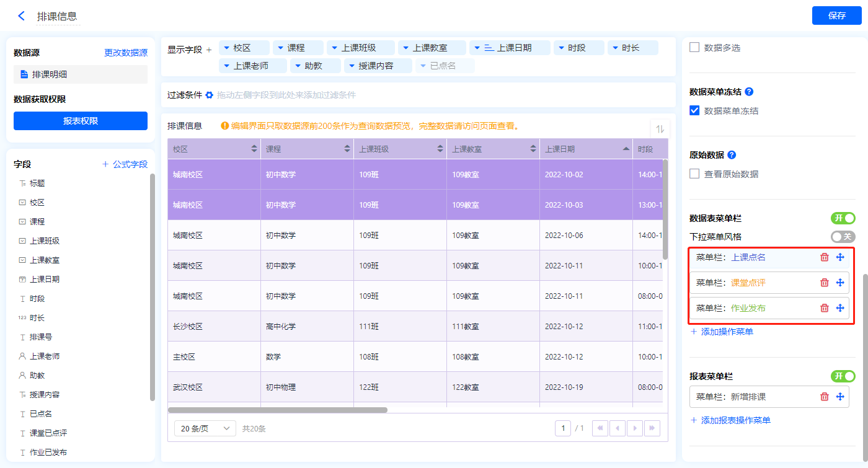Click the 更改数据源 link
The image size is (868, 468).
(126, 53)
